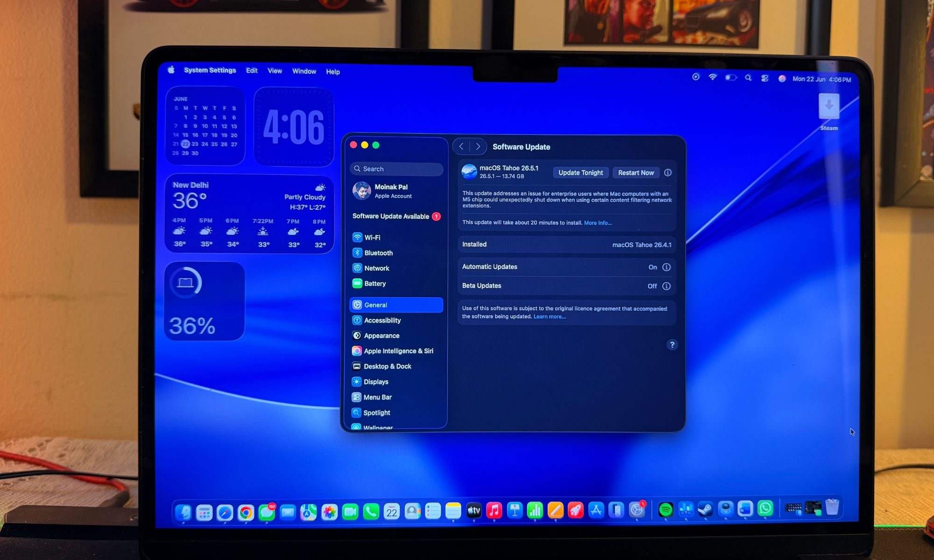The image size is (934, 560).
Task: Open the System Settings menu bar item
Action: (210, 70)
